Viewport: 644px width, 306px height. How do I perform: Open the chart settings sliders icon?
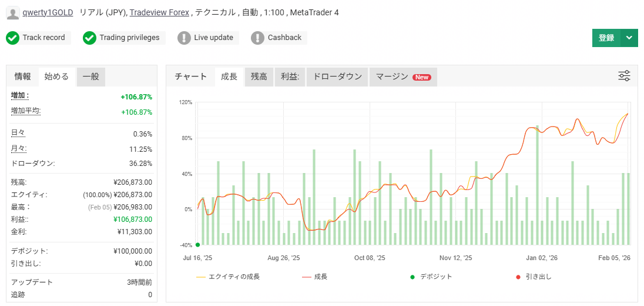coord(624,76)
